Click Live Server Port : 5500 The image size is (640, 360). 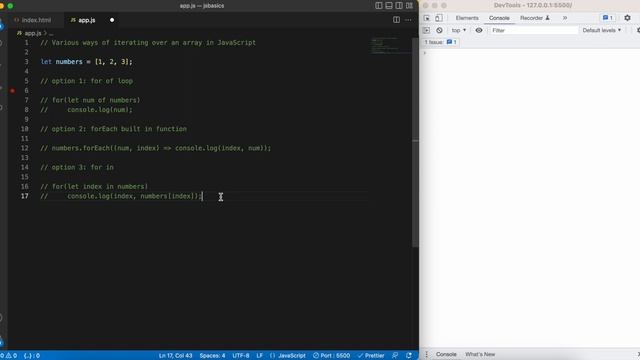[x=331, y=356]
